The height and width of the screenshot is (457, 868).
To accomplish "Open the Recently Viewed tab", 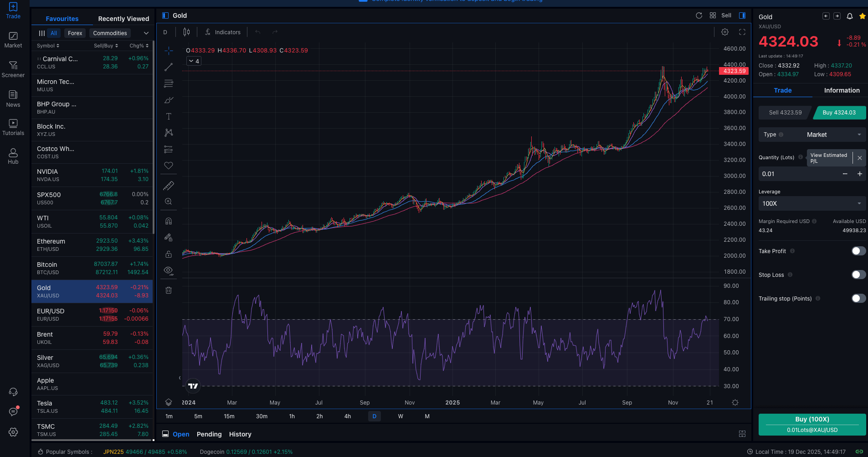I will pyautogui.click(x=123, y=19).
